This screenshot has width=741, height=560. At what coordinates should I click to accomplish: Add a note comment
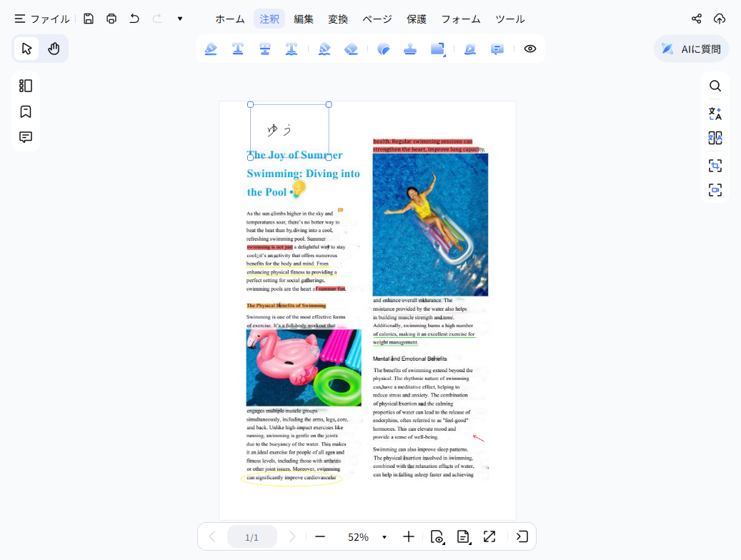(497, 49)
